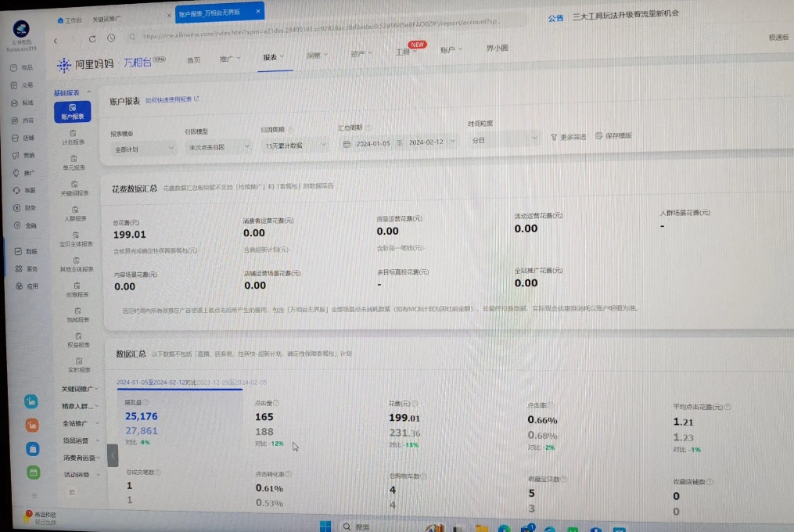Screen dimensions: 794x532
Task: Select the 展现量 metric card
Action: pyautogui.click(x=179, y=422)
